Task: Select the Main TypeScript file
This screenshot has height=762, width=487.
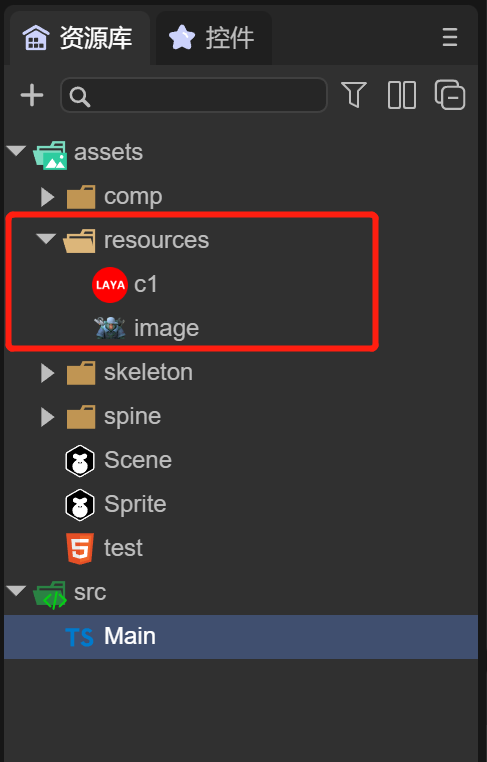Action: pyautogui.click(x=241, y=637)
